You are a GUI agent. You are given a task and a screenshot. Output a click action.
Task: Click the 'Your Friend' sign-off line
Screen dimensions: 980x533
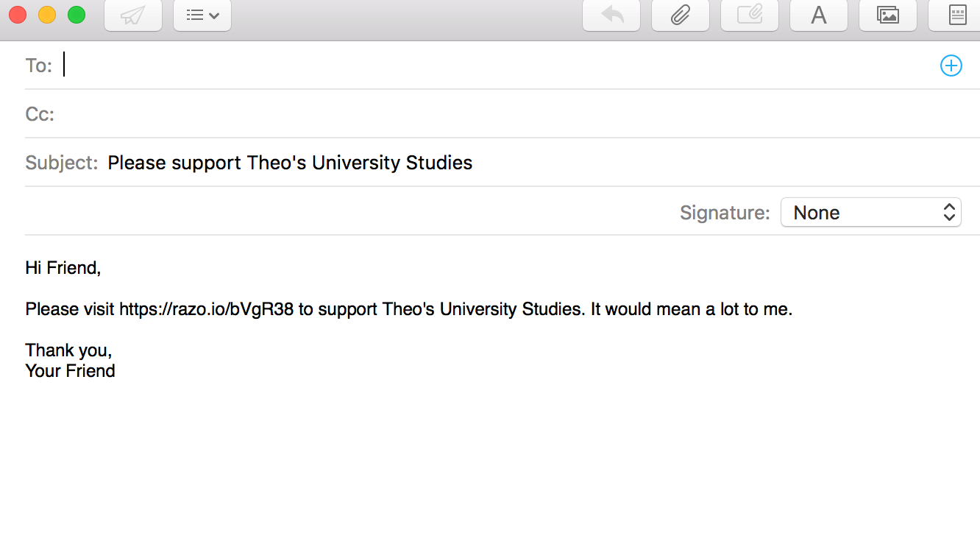(x=71, y=371)
